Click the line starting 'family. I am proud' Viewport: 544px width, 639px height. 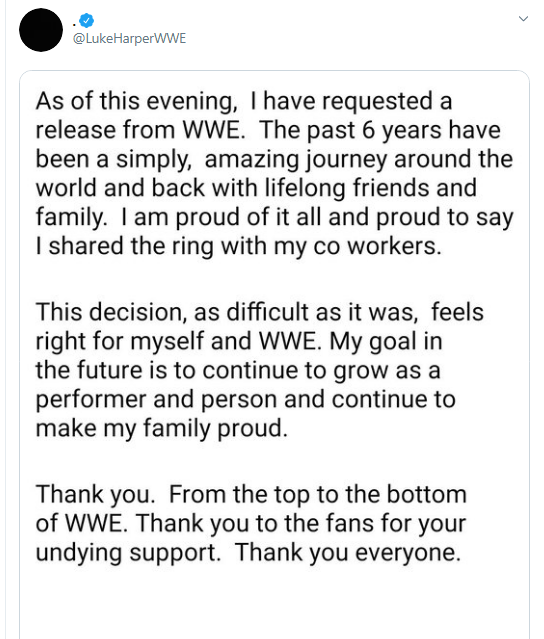click(x=274, y=217)
